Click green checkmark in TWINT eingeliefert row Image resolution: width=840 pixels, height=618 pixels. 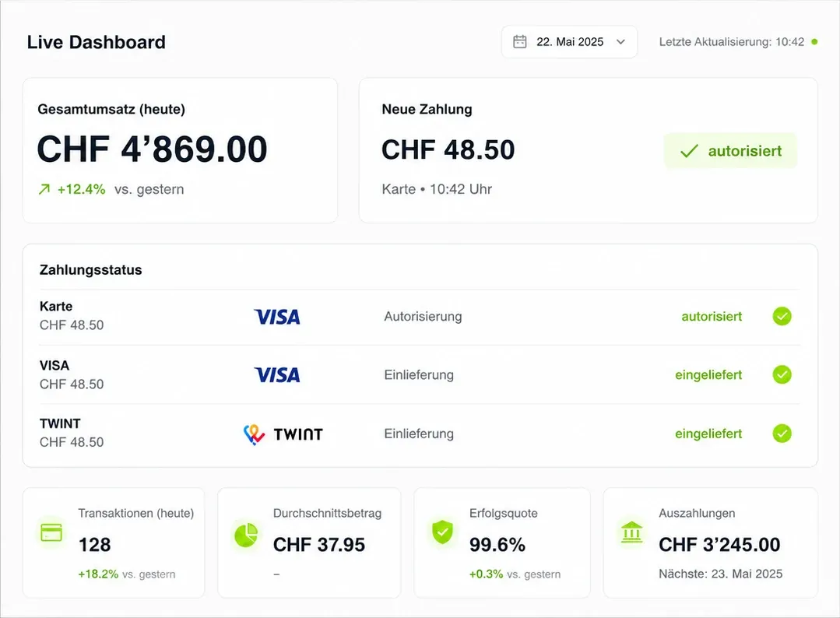click(x=782, y=434)
